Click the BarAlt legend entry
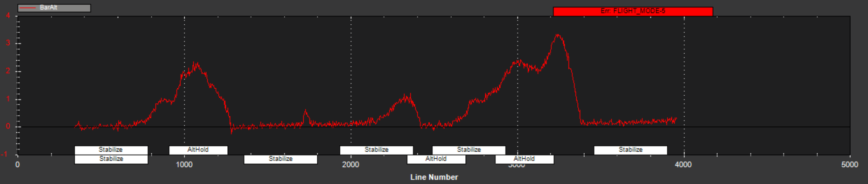 click(54, 8)
